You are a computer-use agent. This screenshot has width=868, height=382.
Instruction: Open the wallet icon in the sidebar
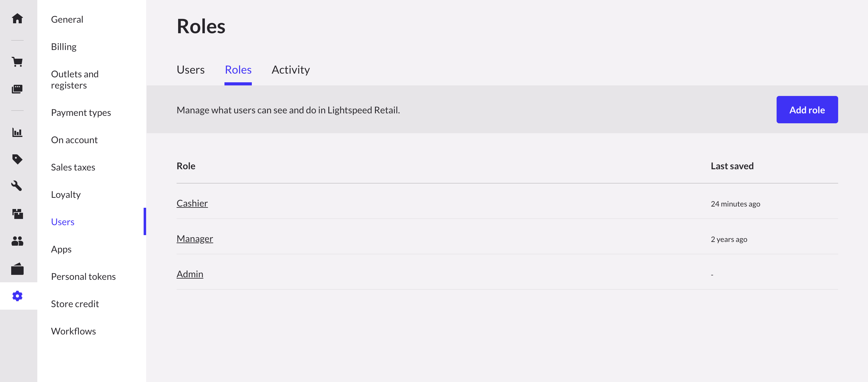pos(17,269)
